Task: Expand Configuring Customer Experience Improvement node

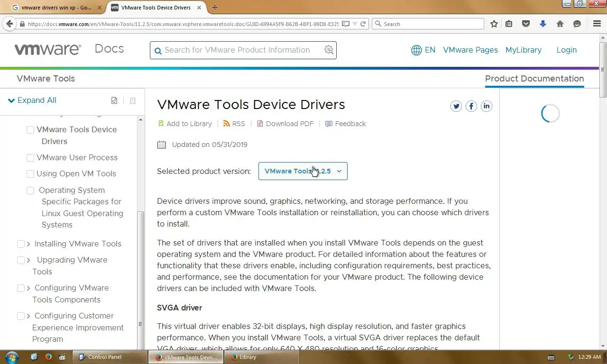Action: [29, 316]
